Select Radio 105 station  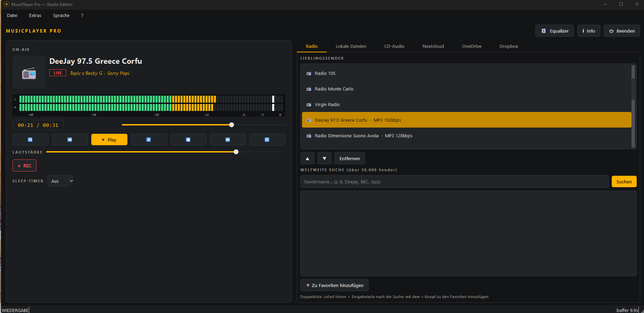click(467, 73)
